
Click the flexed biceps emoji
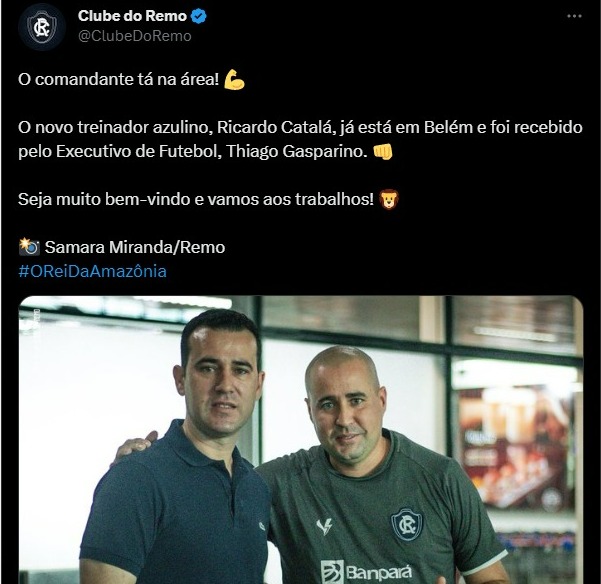[234, 79]
